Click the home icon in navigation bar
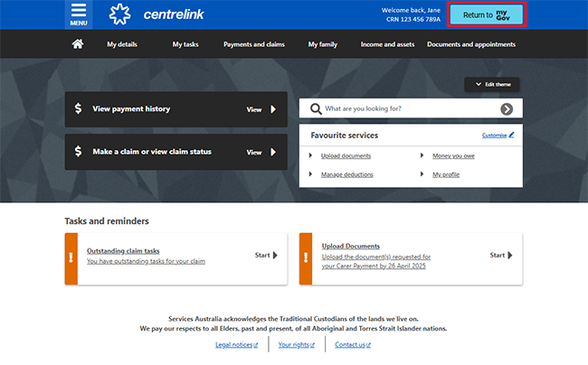This screenshot has height=365, width=588. [x=78, y=43]
